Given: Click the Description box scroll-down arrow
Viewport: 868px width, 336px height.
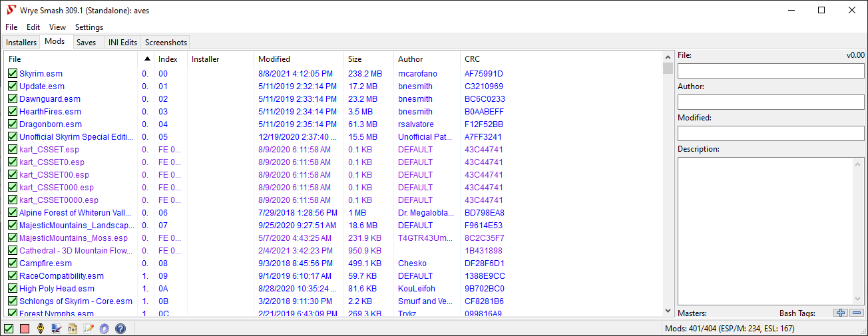Looking at the screenshot, I should 859,299.
